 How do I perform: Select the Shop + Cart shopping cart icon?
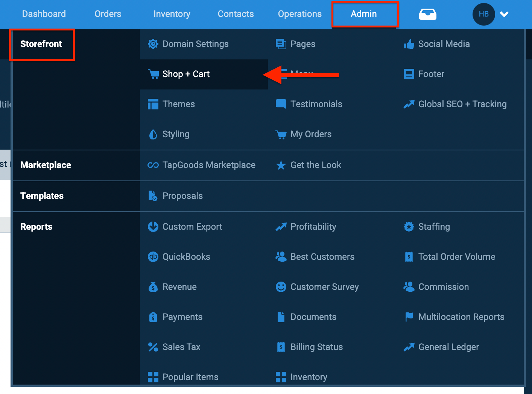[x=153, y=74]
